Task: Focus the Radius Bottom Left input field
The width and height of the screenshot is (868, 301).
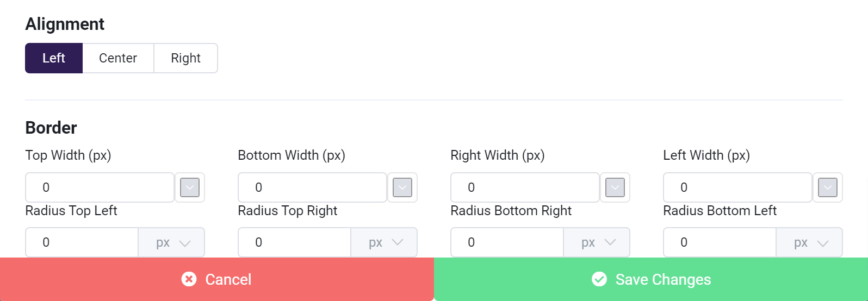Action: click(720, 242)
